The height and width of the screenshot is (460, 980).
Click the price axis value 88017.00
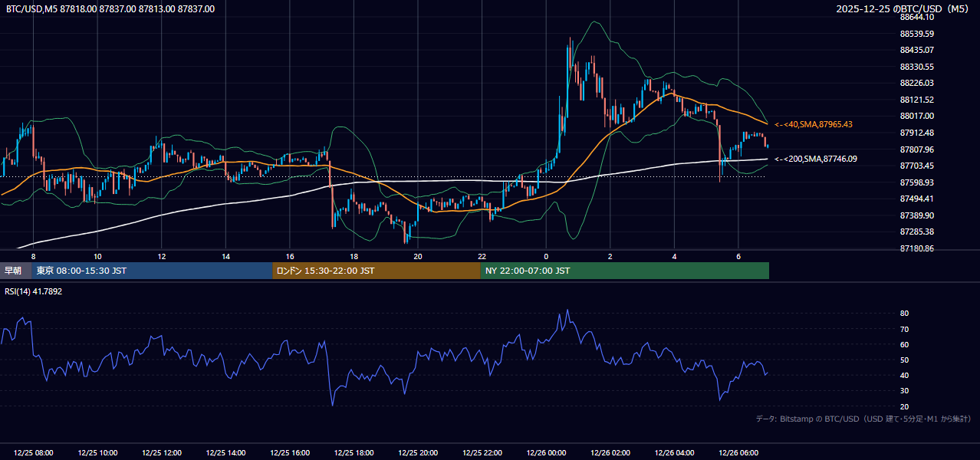coord(917,116)
